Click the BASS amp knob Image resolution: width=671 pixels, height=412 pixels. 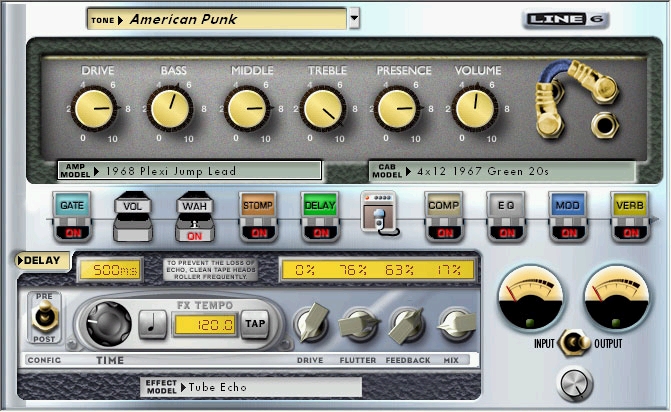(x=170, y=109)
